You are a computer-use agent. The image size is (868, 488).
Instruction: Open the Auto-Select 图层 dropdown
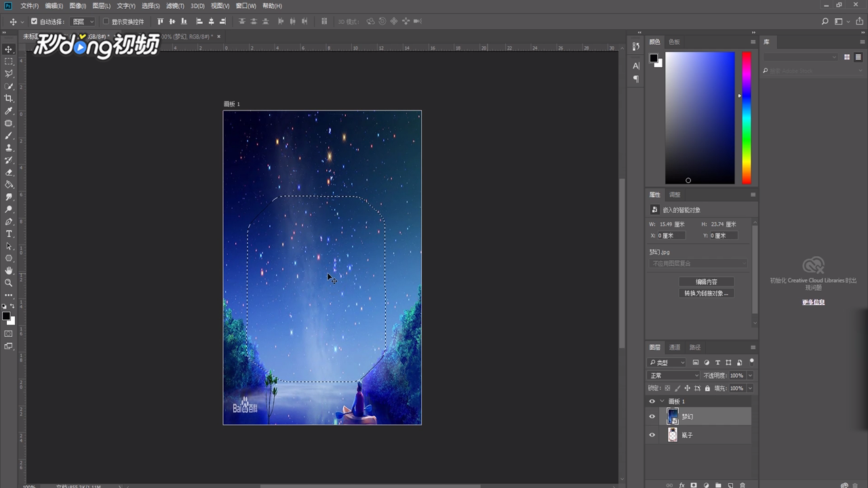(x=83, y=22)
